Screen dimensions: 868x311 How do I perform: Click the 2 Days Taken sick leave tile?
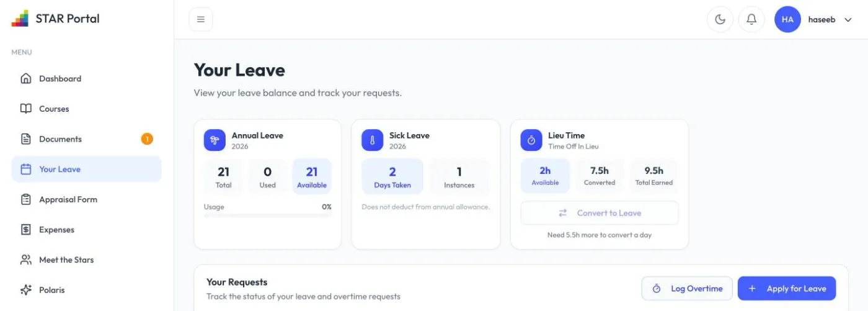[392, 177]
